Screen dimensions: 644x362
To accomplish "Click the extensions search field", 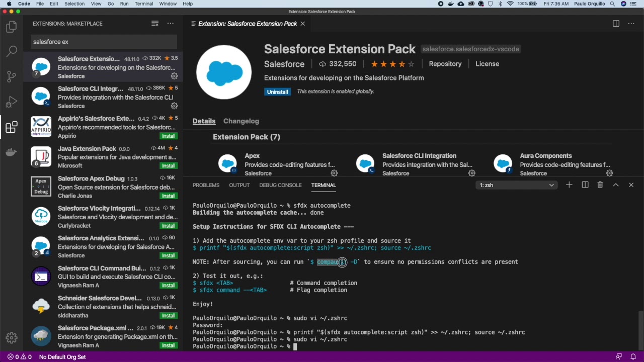I will point(104,42).
